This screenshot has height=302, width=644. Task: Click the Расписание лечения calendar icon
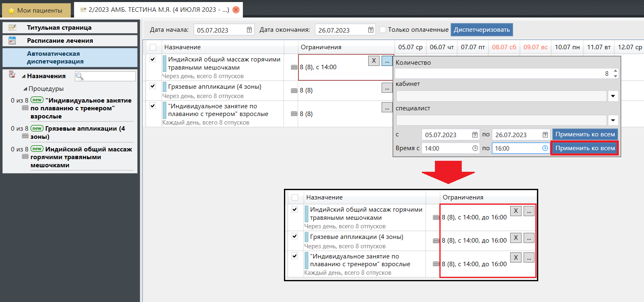coord(12,41)
